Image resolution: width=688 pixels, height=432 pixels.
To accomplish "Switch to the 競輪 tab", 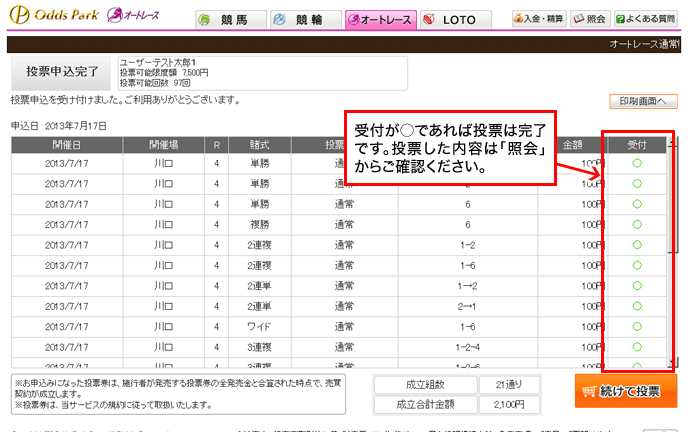I will [302, 20].
